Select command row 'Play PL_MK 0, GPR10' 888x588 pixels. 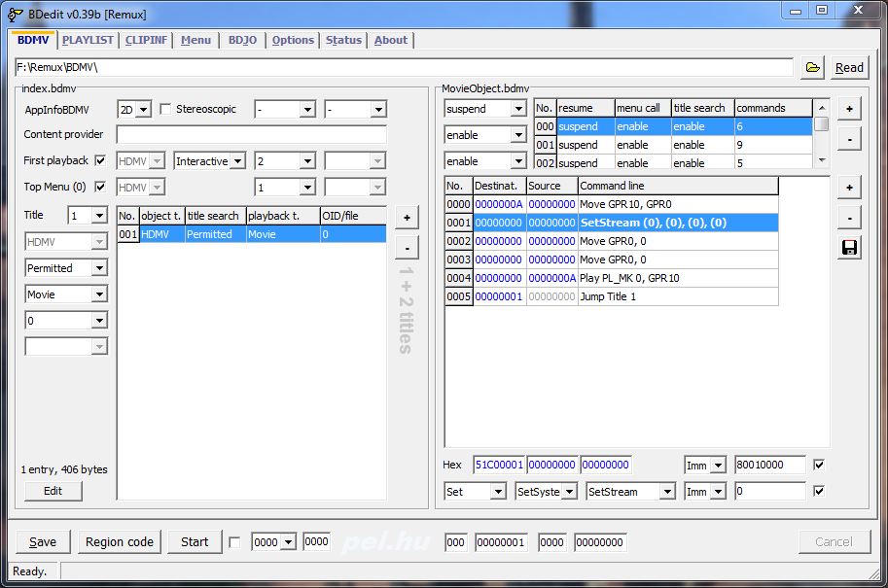612,278
